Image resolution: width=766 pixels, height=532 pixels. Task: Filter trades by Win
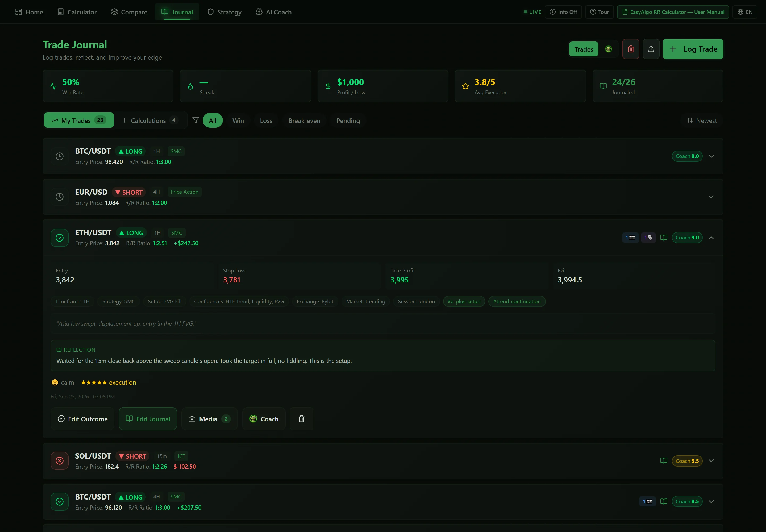pyautogui.click(x=238, y=121)
